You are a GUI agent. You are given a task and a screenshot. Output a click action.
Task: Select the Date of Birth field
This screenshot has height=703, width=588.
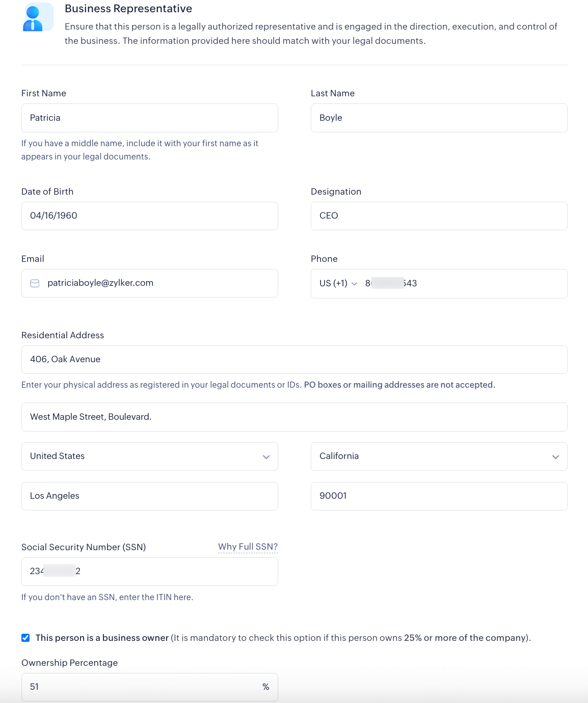point(149,215)
